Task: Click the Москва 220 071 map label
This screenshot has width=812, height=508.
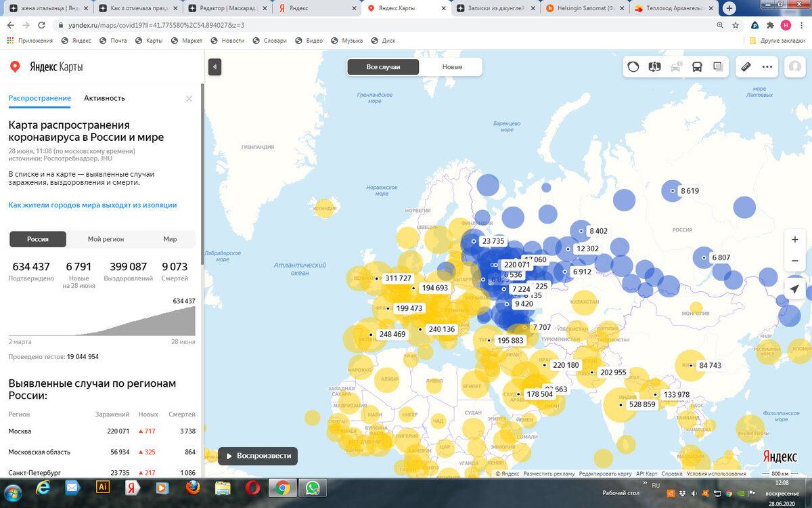Action: pos(517,265)
